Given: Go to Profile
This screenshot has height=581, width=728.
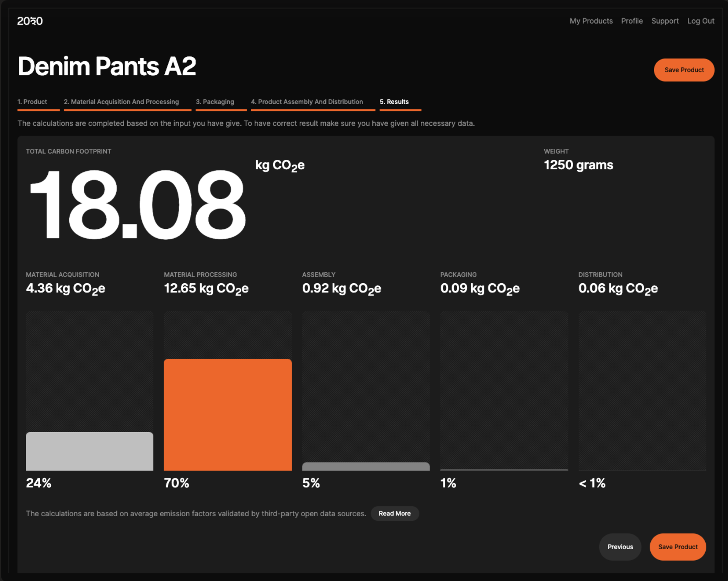Looking at the screenshot, I should [x=632, y=21].
